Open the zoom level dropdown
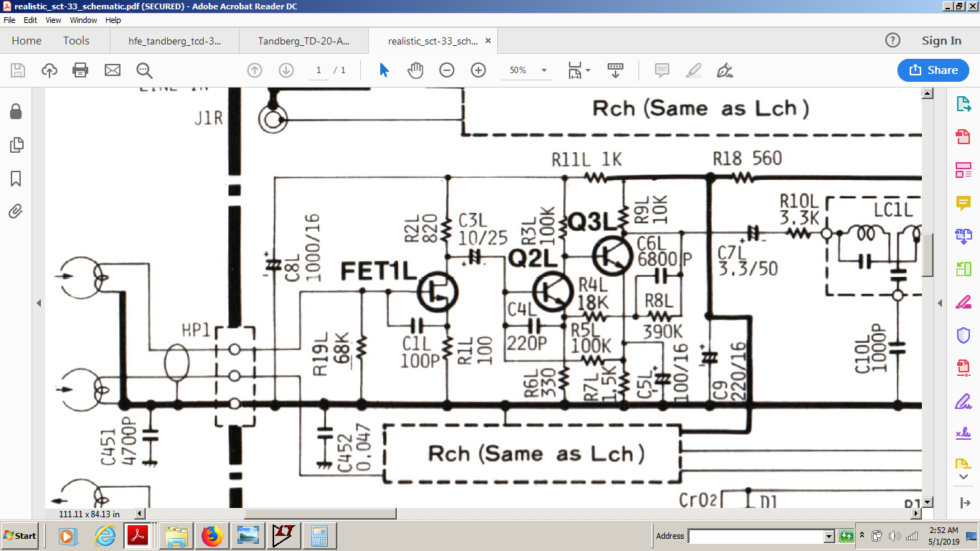Viewport: 980px width, 551px height. (x=545, y=70)
